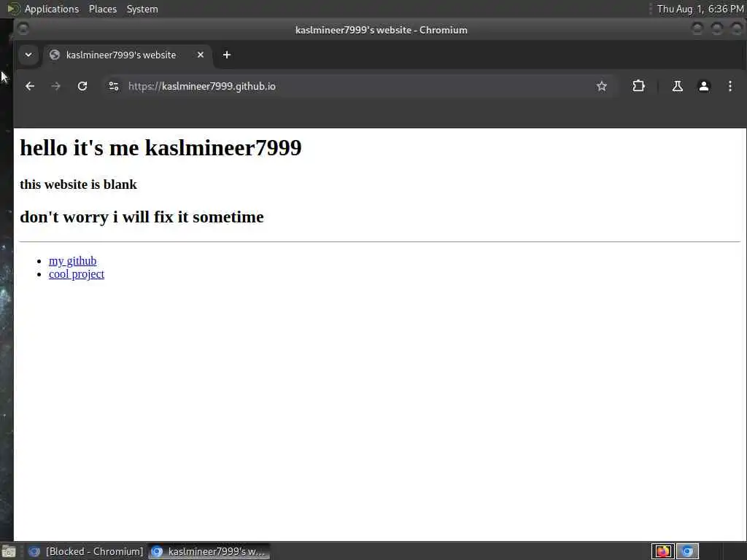The image size is (747, 560).
Task: Maximize the Chromium window
Action: coord(716,29)
